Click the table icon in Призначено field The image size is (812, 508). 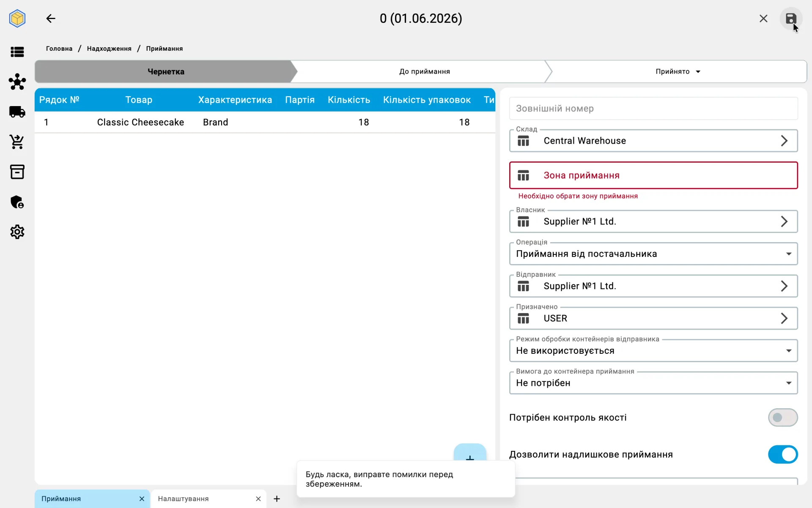[x=523, y=318]
